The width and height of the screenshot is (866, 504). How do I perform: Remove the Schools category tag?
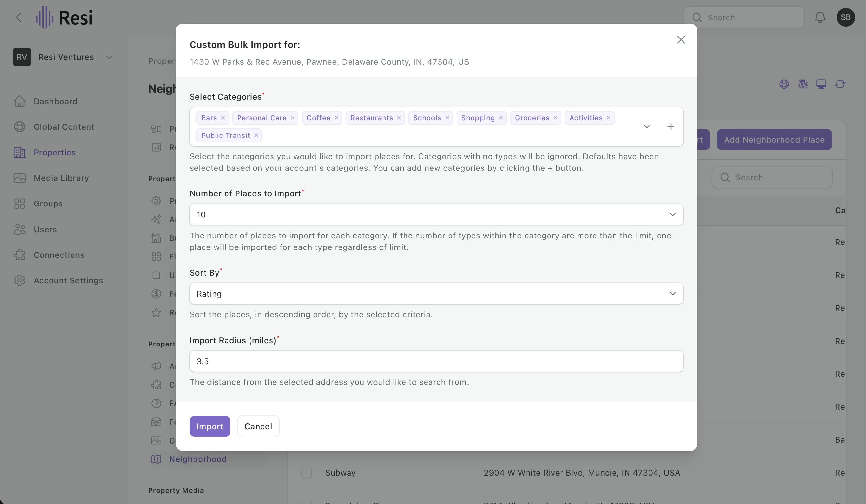tap(447, 118)
